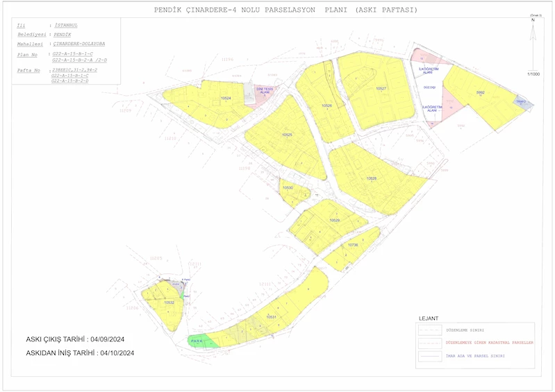Click the 1/1000 scale label
Image resolution: width=555 pixels, height=392 pixels.
click(533, 74)
